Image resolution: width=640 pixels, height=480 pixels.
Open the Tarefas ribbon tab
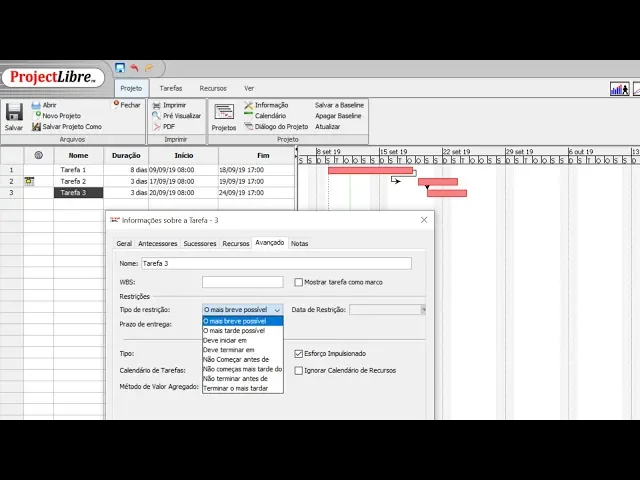point(171,88)
